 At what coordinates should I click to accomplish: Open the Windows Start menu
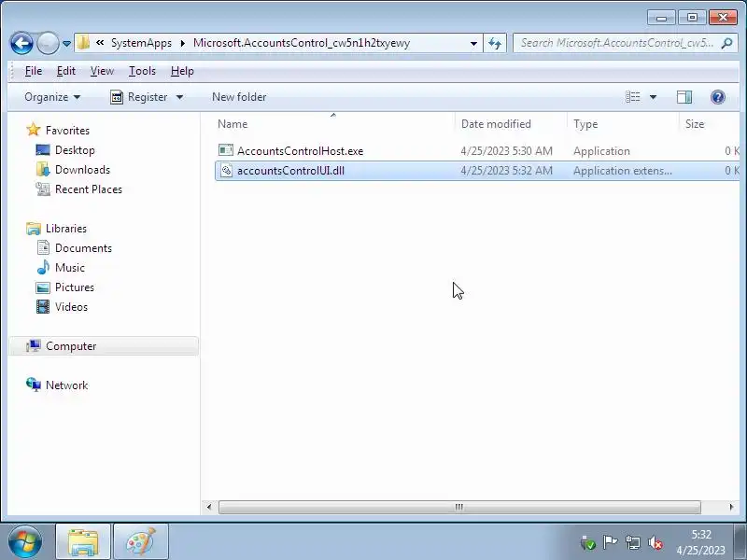pos(24,542)
